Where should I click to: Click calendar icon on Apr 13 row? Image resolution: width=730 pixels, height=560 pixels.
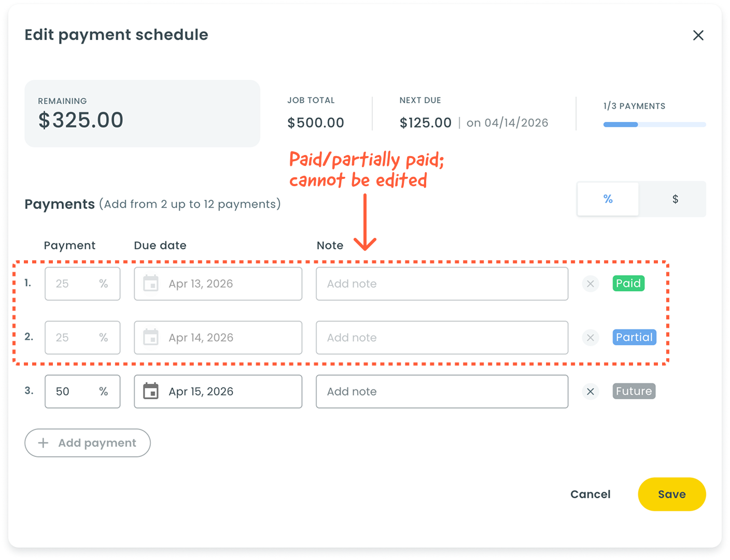(151, 284)
